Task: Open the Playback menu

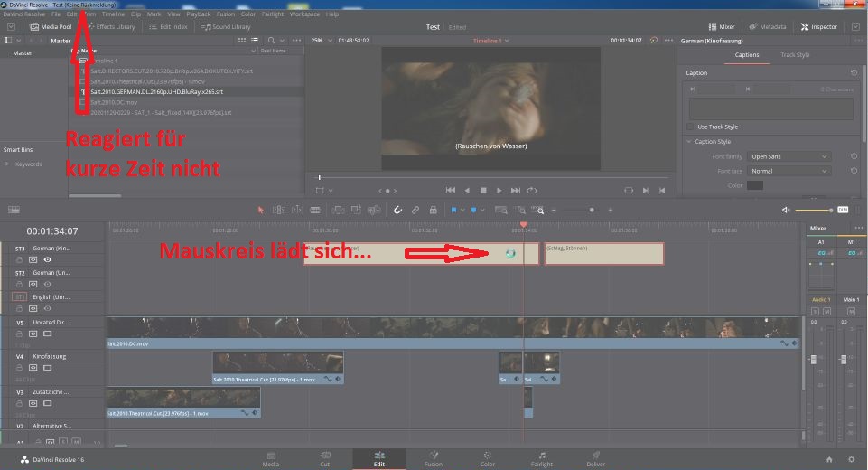Action: pos(198,14)
